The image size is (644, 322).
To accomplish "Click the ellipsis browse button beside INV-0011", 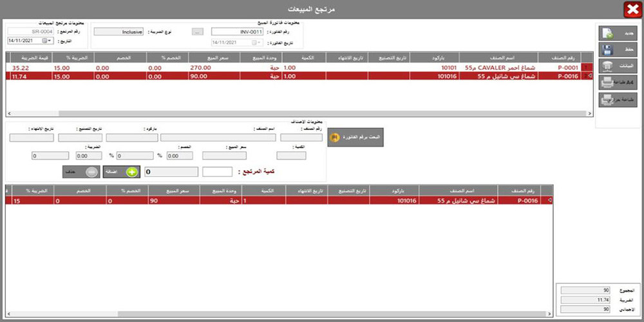I will point(198,31).
